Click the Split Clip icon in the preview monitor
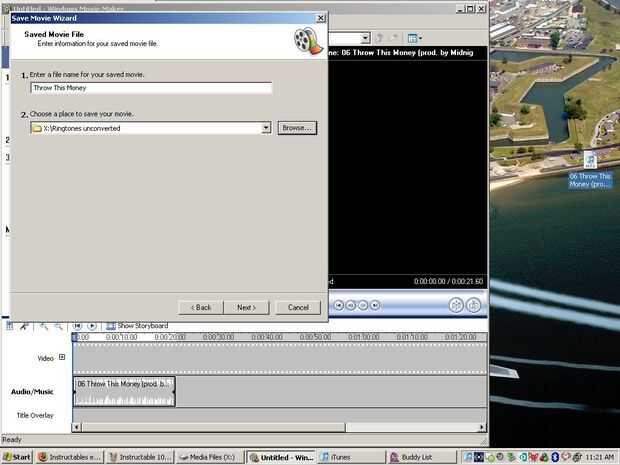 (x=456, y=305)
